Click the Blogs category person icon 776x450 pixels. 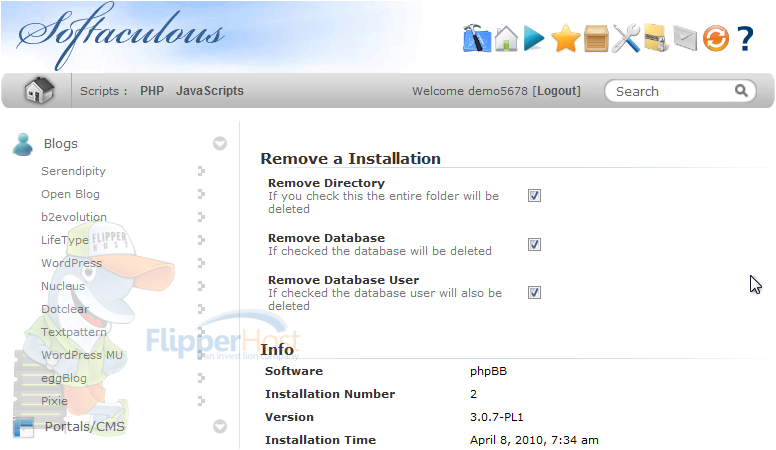[23, 144]
